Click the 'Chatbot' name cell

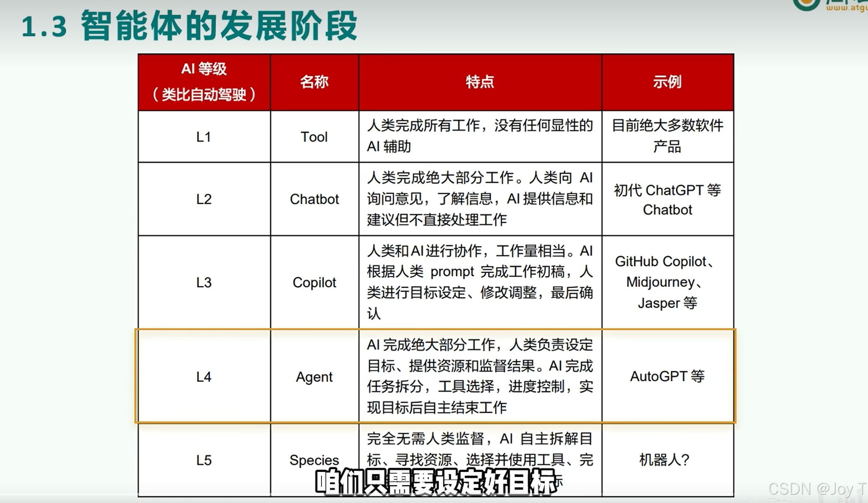tap(314, 199)
